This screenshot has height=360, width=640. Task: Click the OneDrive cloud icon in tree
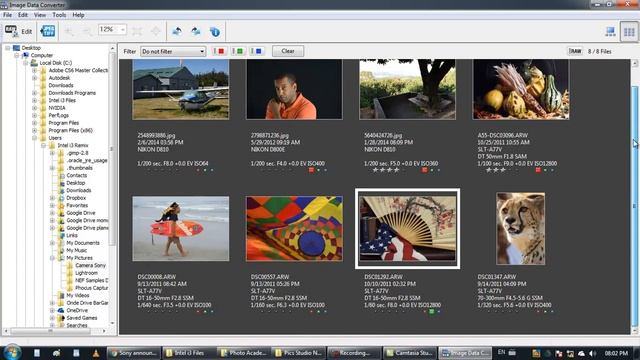coord(61,310)
